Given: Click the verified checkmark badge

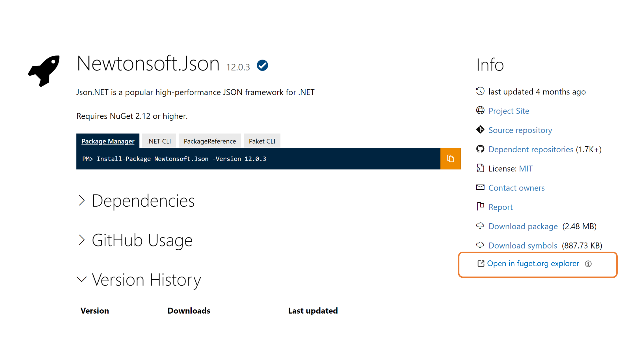Looking at the screenshot, I should click(x=262, y=65).
